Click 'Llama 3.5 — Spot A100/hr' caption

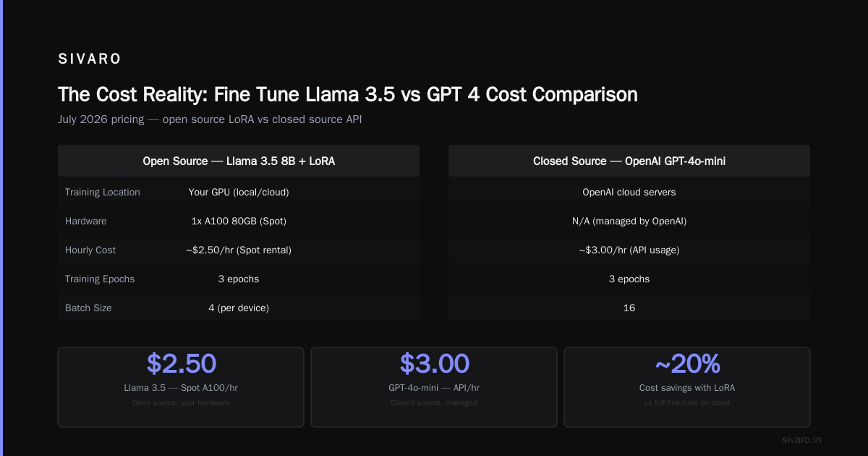(181, 388)
